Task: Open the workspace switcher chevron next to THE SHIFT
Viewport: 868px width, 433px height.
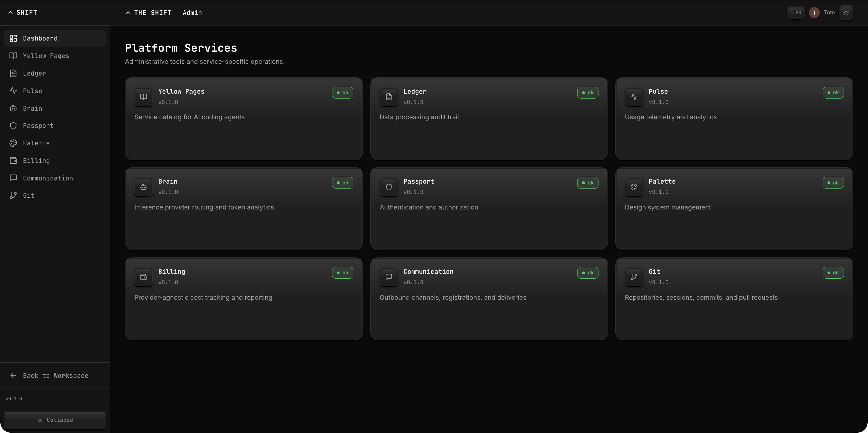Action: [x=128, y=12]
